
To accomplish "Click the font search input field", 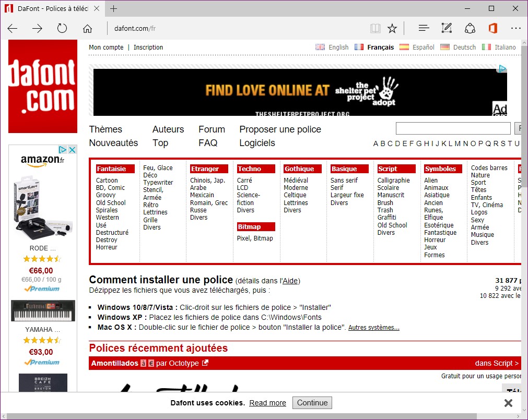I will click(x=453, y=128).
